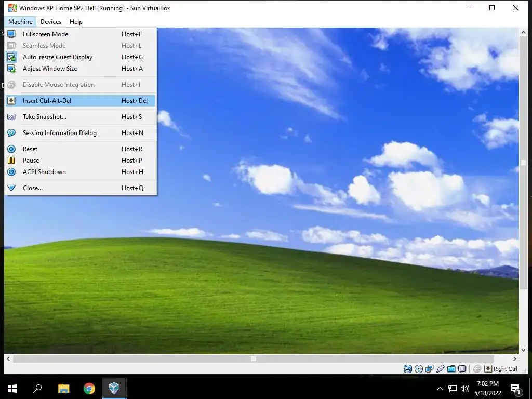This screenshot has height=399, width=532.
Task: Toggle Auto-resize Guest Display option
Action: 81,57
